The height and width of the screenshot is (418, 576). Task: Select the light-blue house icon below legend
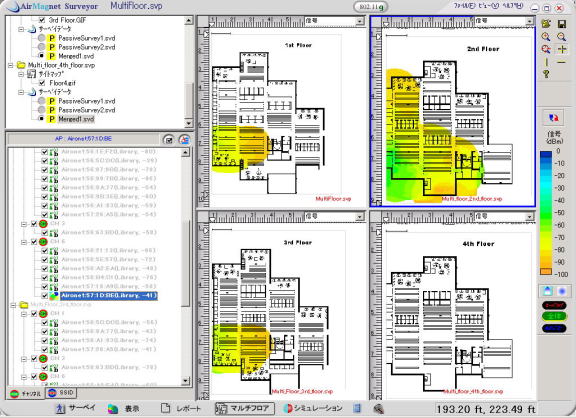point(548,291)
